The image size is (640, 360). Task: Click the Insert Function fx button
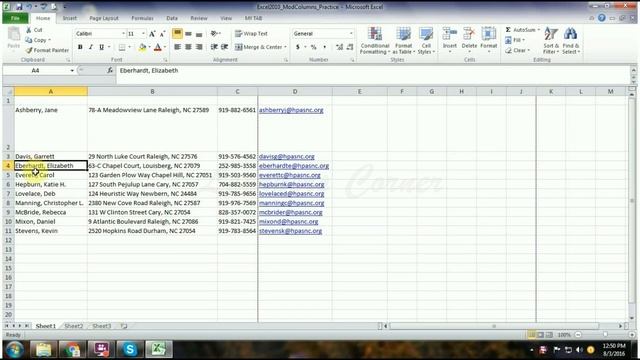pos(110,71)
